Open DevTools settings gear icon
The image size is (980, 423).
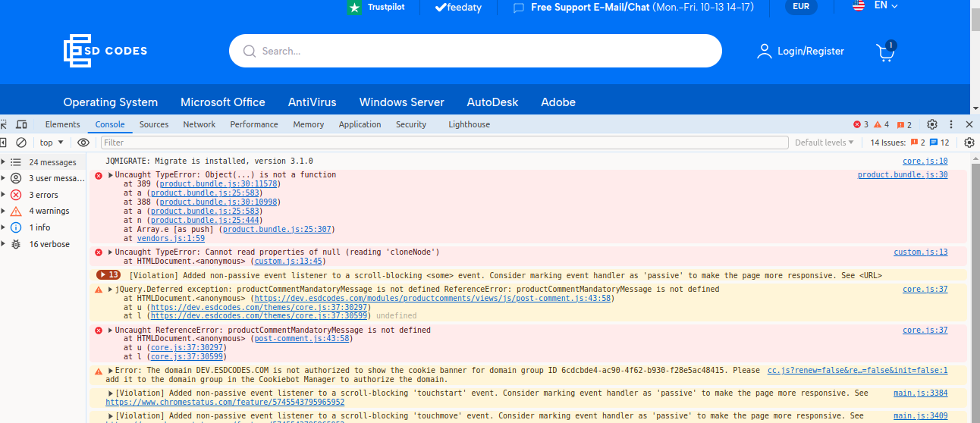[932, 124]
